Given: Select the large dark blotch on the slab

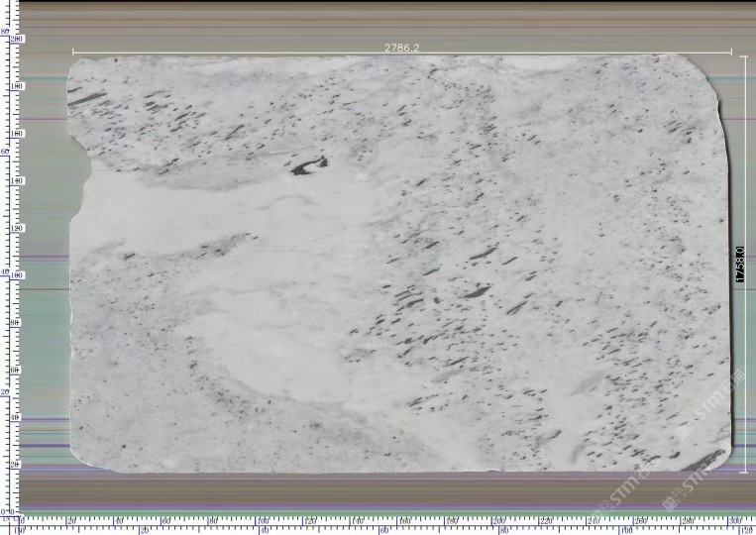Looking at the screenshot, I should click(x=308, y=165).
